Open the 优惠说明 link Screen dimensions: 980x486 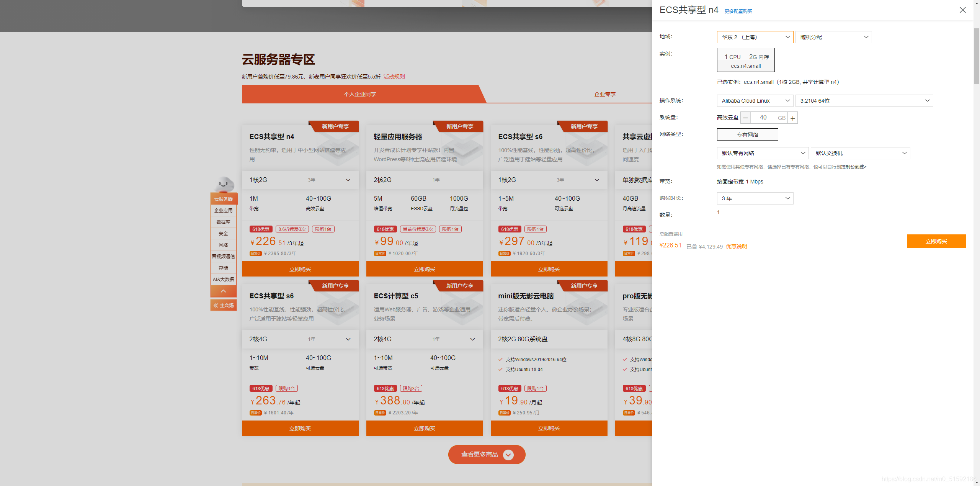coord(737,246)
